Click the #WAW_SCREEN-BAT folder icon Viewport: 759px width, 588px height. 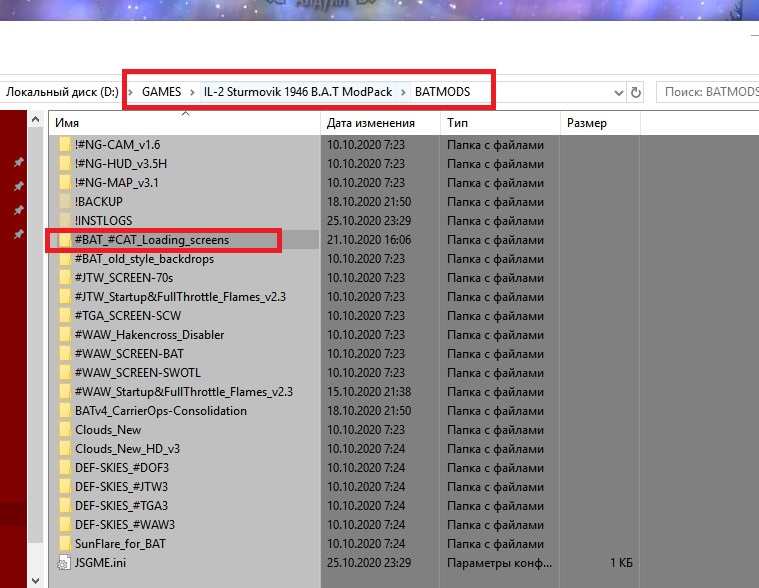[65, 353]
